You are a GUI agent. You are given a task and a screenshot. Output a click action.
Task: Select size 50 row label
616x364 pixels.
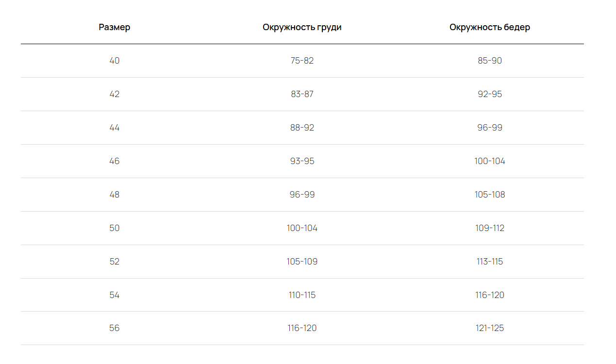pyautogui.click(x=115, y=228)
